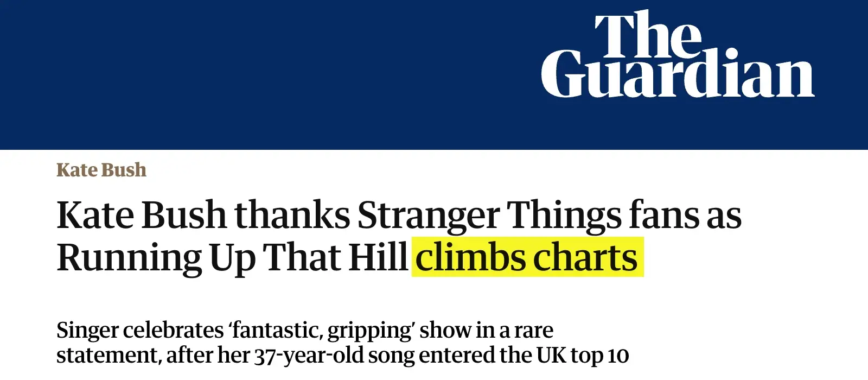This screenshot has width=868, height=380.
Task: Click the word "The" in the logo
Action: point(648,34)
